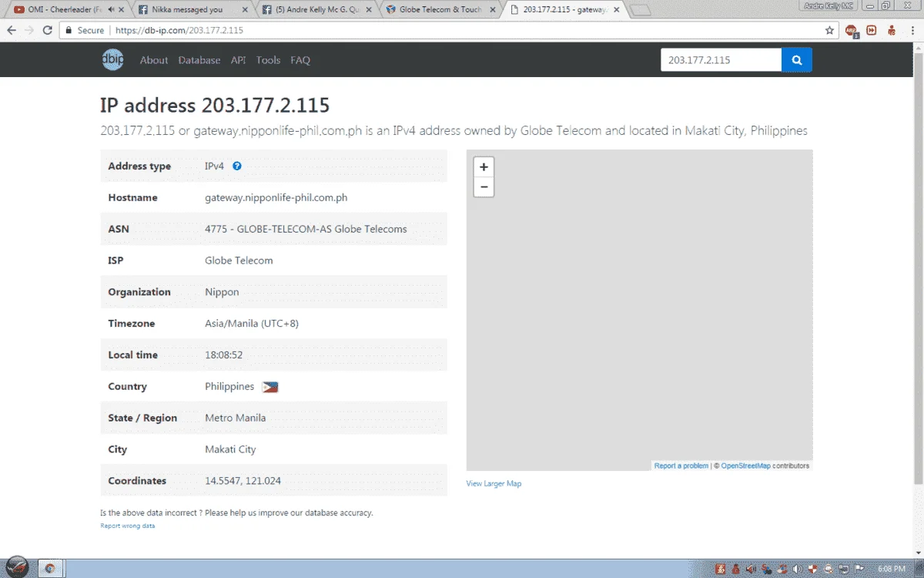Switch to the Nikka messaged you tab
The image size is (924, 578).
tap(192, 10)
